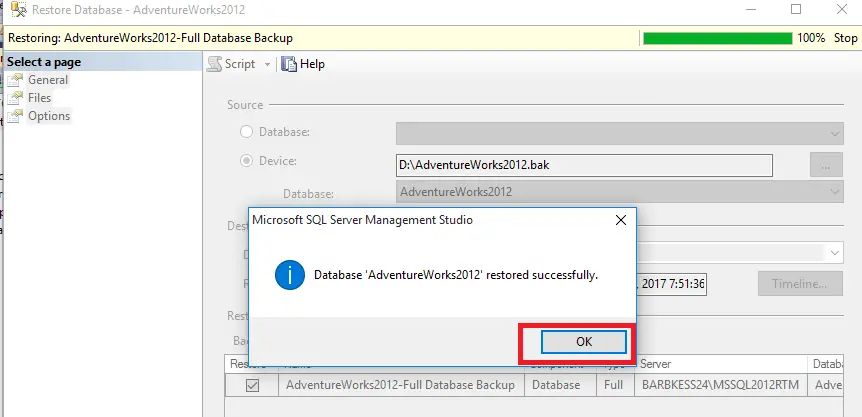Click the General page icon

coord(15,80)
